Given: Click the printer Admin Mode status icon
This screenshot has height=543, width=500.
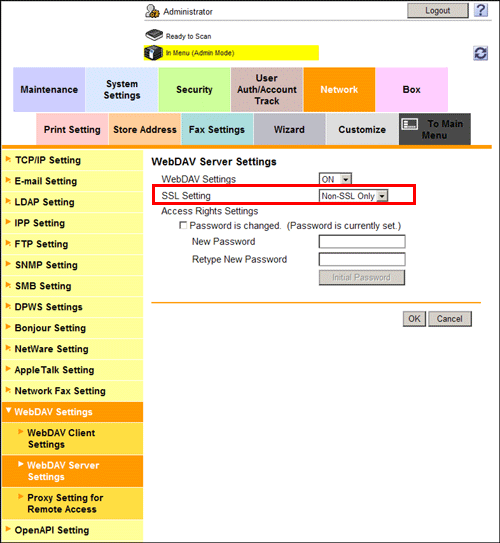Looking at the screenshot, I should [153, 53].
